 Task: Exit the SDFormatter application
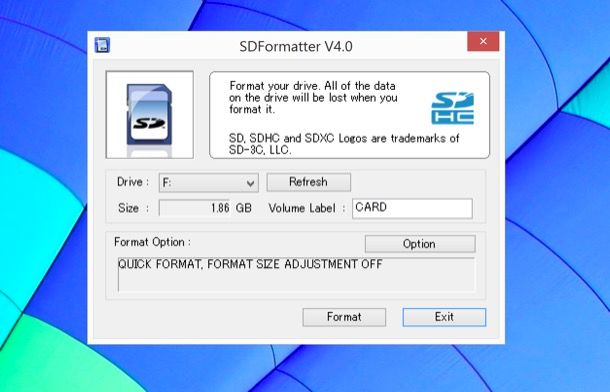(x=444, y=317)
